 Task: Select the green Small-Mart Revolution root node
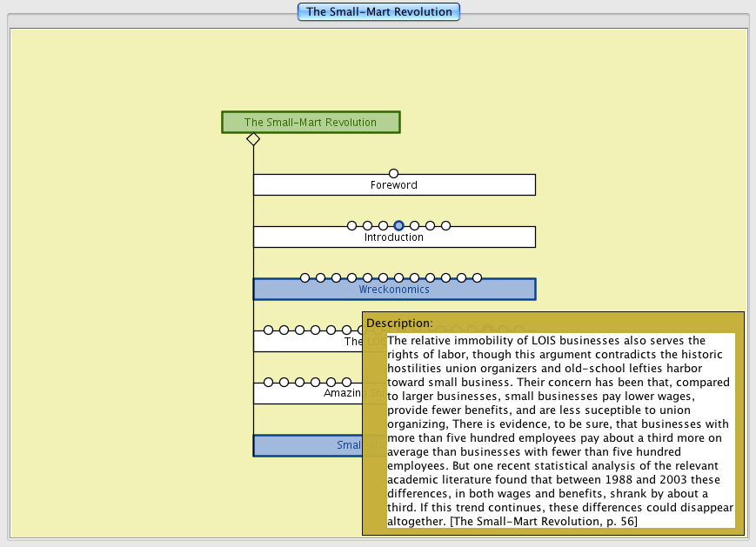click(311, 123)
